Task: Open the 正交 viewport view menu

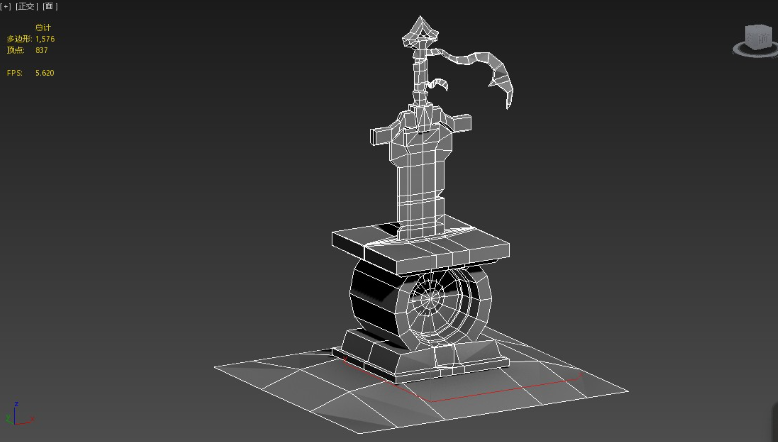Action: tap(26, 6)
